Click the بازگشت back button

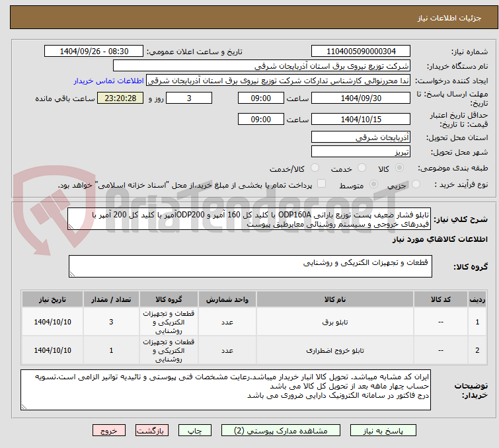point(152,431)
